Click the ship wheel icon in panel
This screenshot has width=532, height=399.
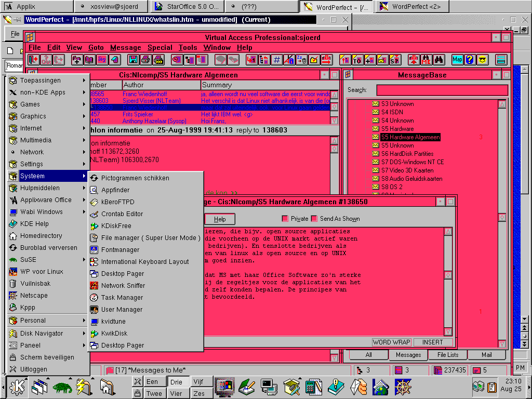click(403, 387)
